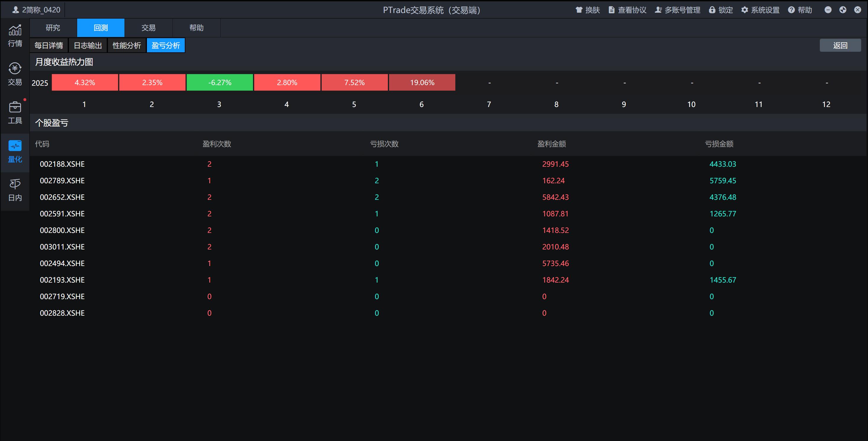Switch to the 研究 top tab

(53, 27)
